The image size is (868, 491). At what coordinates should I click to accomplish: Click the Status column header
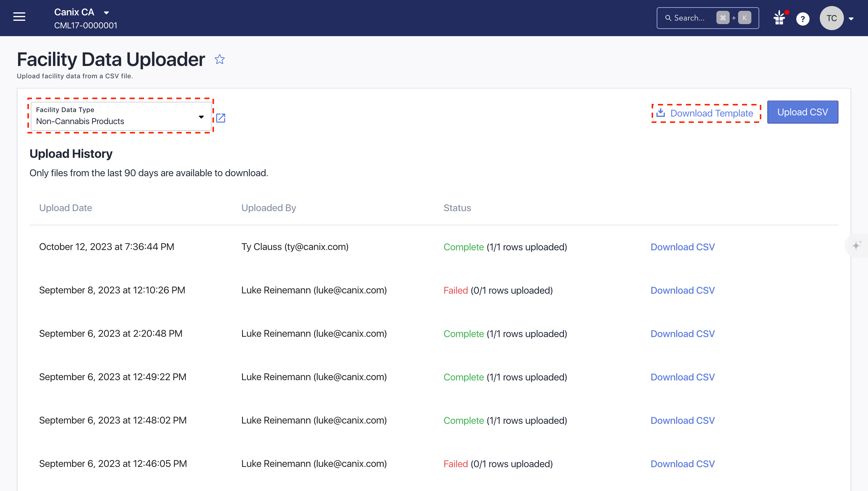tap(457, 208)
